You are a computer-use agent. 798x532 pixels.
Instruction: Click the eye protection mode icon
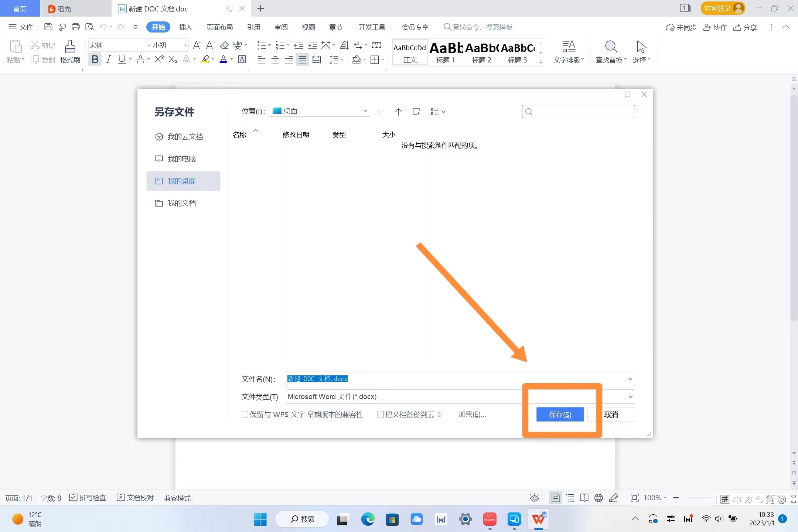pyautogui.click(x=534, y=498)
